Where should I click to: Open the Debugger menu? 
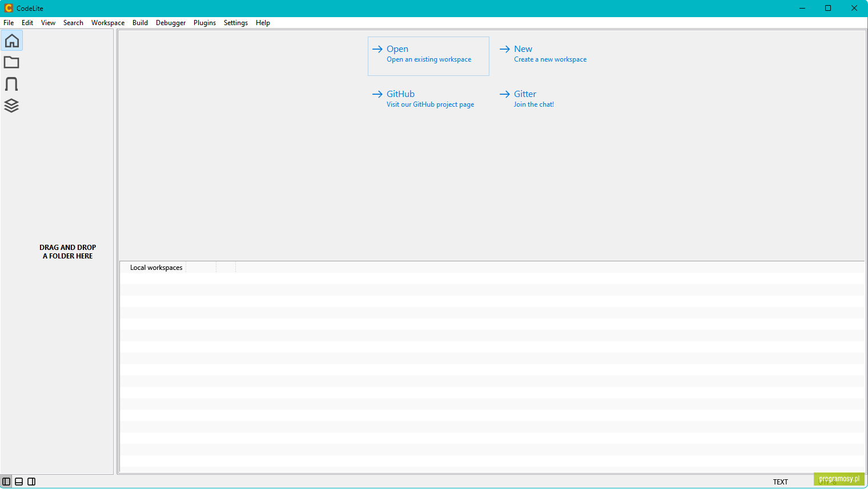[x=171, y=23]
